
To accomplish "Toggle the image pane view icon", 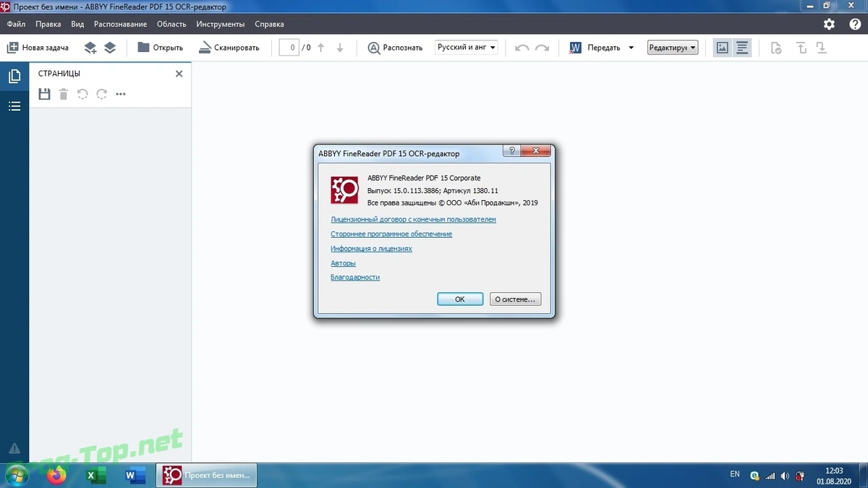I will [x=722, y=48].
